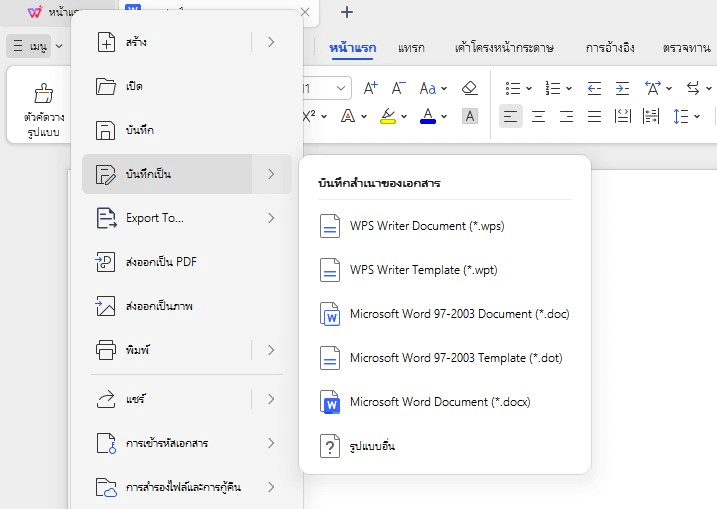The height and width of the screenshot is (509, 717).
Task: Open the highlight color dropdown arrow
Action: (404, 116)
